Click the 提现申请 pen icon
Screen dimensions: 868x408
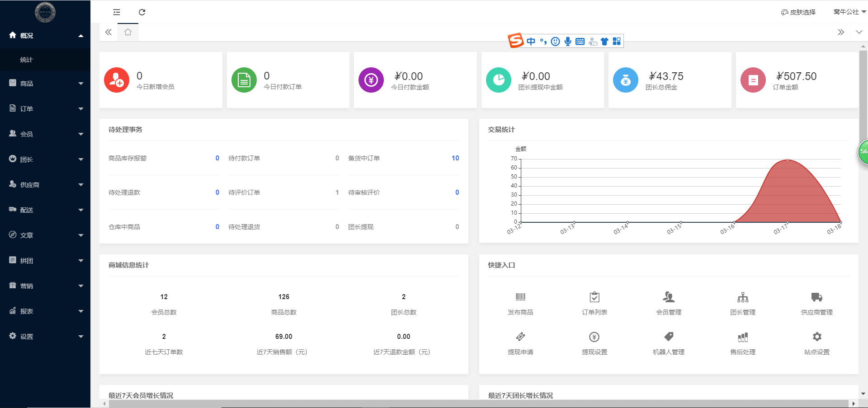coord(520,337)
